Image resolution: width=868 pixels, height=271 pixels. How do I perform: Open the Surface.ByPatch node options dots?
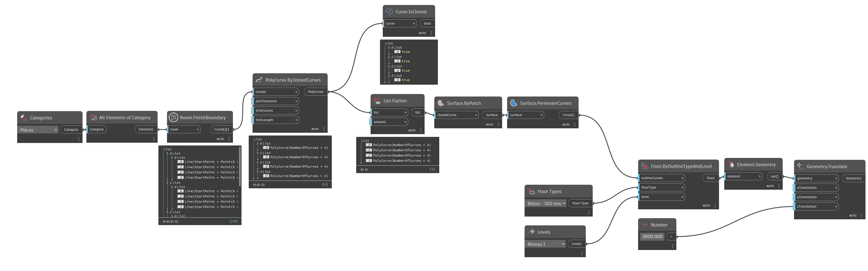pos(498,124)
